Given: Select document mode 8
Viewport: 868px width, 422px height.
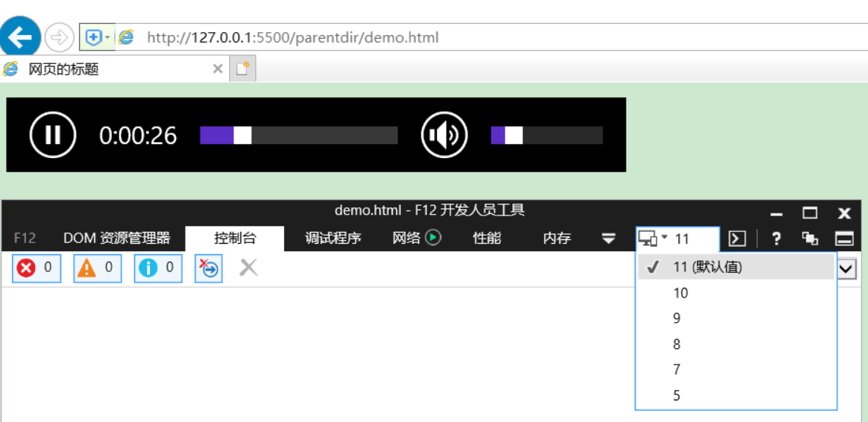Looking at the screenshot, I should [x=736, y=344].
